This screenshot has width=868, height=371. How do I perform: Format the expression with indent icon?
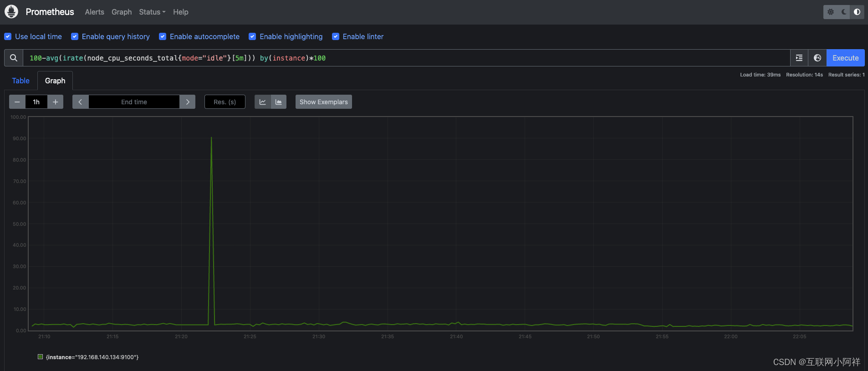pyautogui.click(x=799, y=58)
